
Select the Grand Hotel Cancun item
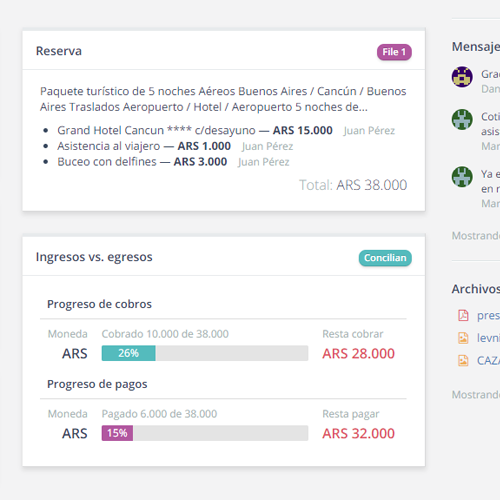(x=195, y=130)
